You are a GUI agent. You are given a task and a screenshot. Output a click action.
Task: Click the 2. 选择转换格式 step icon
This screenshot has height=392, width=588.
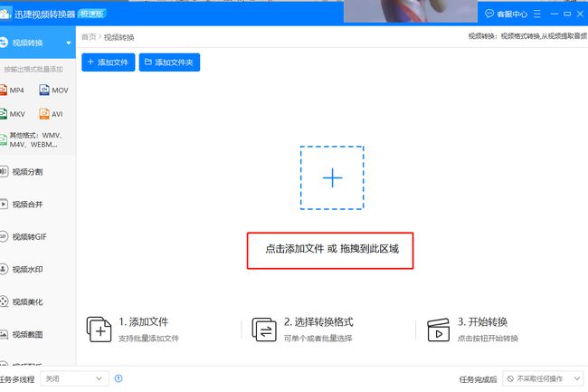pos(264,330)
